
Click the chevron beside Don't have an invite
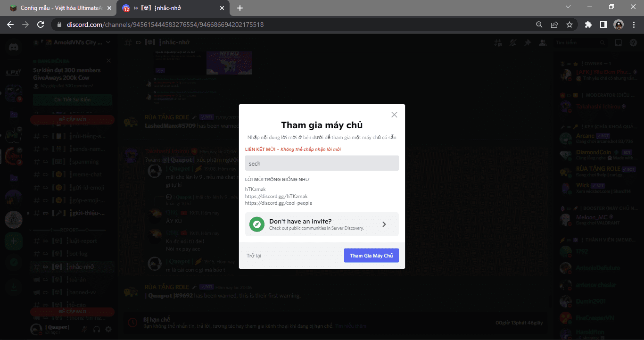(x=384, y=224)
